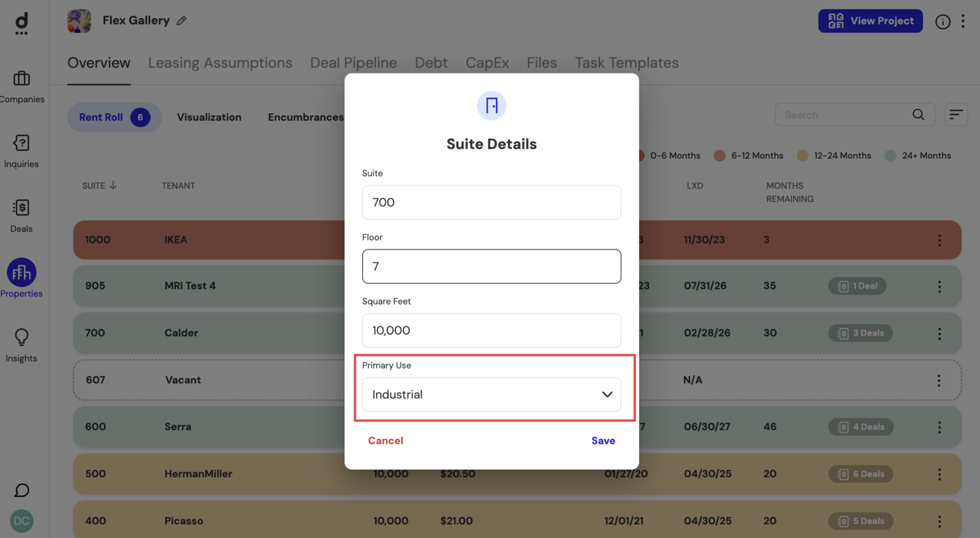The width and height of the screenshot is (980, 538).
Task: Open the kebab menu in top header
Action: coord(963,21)
